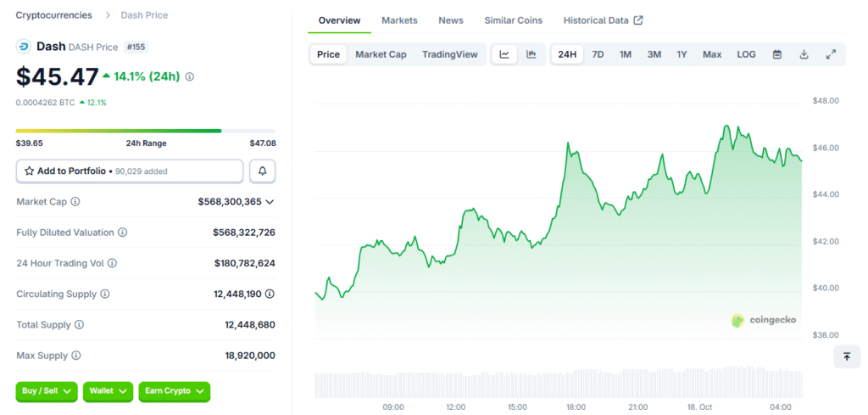Expand chart to fullscreen
Image resolution: width=868 pixels, height=415 pixels.
(x=831, y=54)
